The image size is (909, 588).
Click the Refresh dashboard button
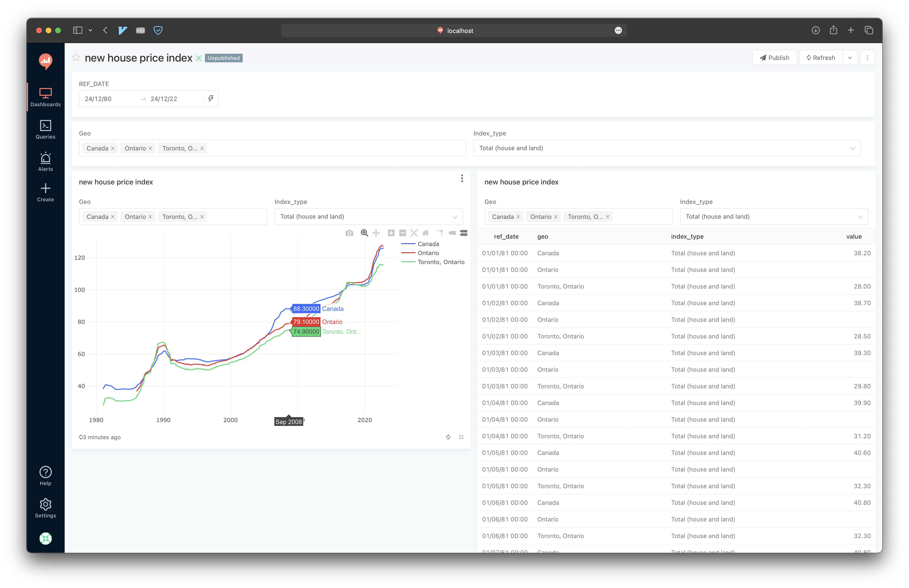point(820,58)
